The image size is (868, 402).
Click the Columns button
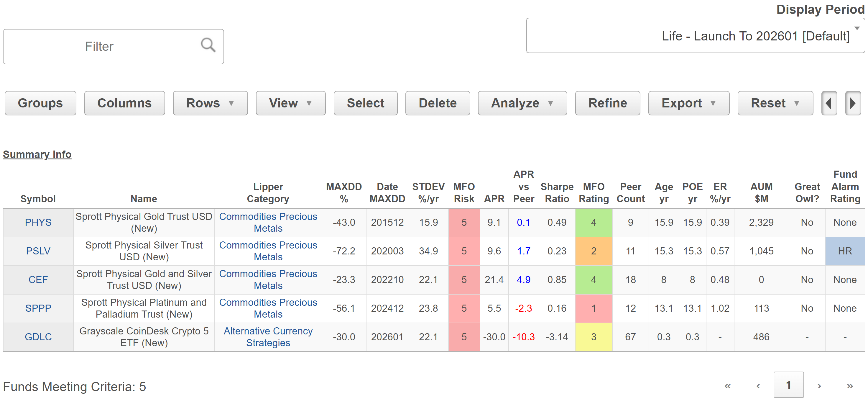click(x=124, y=103)
